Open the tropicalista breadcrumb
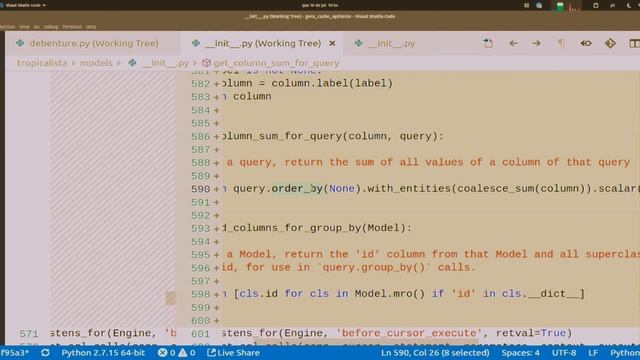640x360 pixels. click(x=42, y=63)
